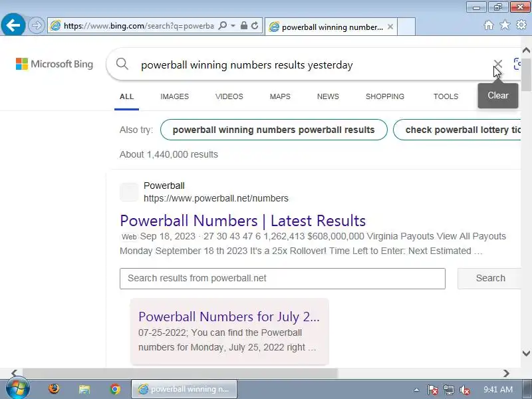Click the Search button for powerball.net

coord(489,279)
